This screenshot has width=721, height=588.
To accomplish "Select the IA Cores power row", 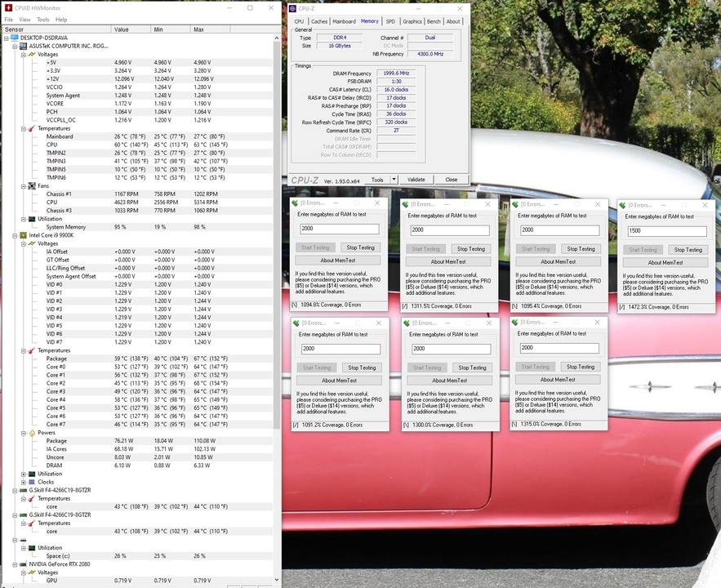I will 138,449.
